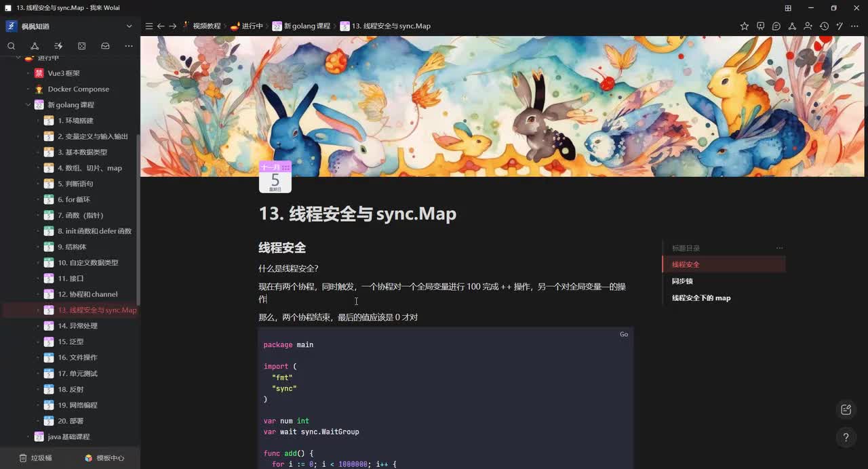This screenshot has height=469, width=868.
Task: Open page 4. 数组、切片、map
Action: click(x=90, y=168)
